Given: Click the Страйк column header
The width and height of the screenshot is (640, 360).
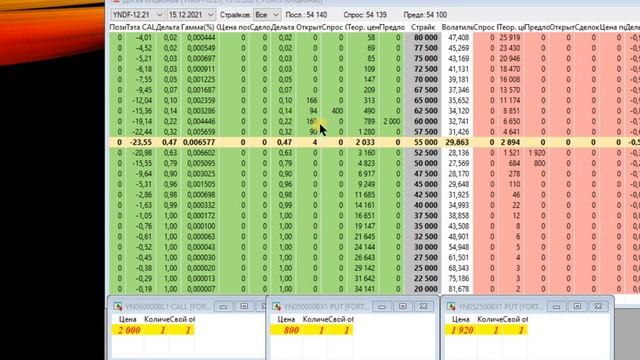Looking at the screenshot, I should tap(423, 27).
